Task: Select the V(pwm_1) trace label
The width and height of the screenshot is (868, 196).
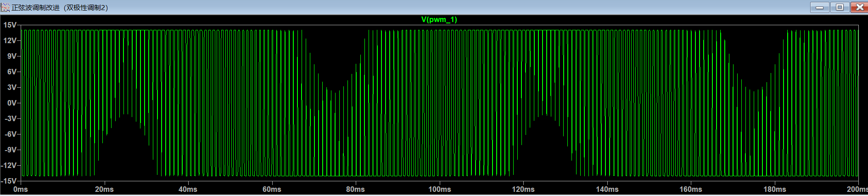Action: tap(439, 19)
